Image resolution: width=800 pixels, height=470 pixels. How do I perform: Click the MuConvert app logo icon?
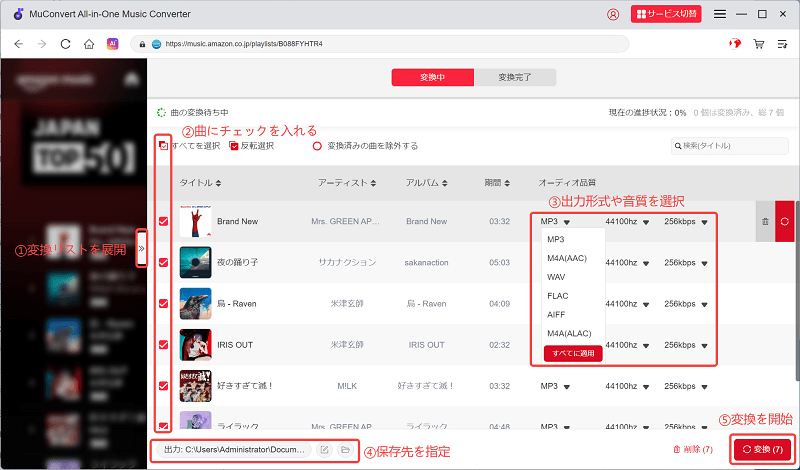click(18, 14)
